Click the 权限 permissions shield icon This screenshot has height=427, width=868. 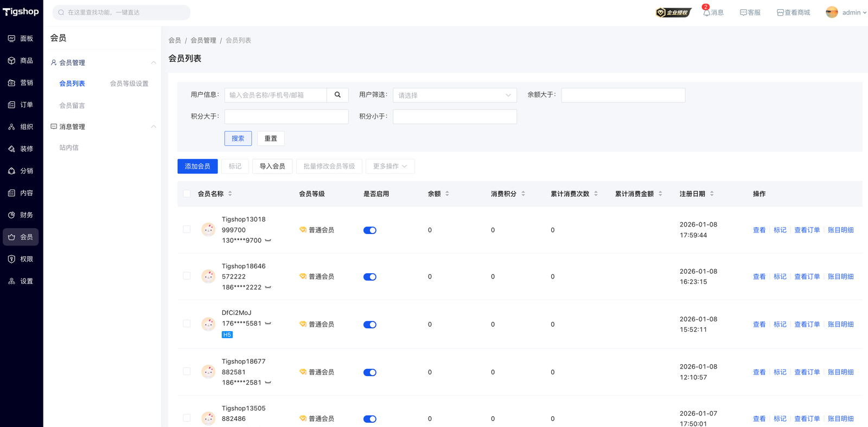[x=11, y=259]
